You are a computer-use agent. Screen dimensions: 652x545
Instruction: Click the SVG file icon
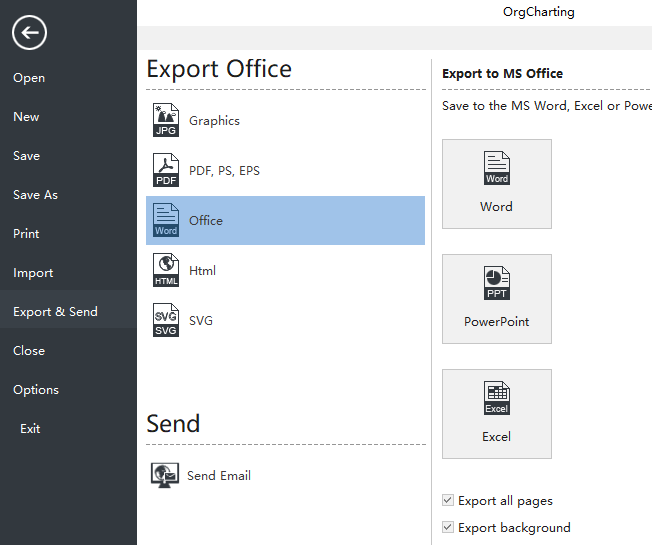pos(166,320)
